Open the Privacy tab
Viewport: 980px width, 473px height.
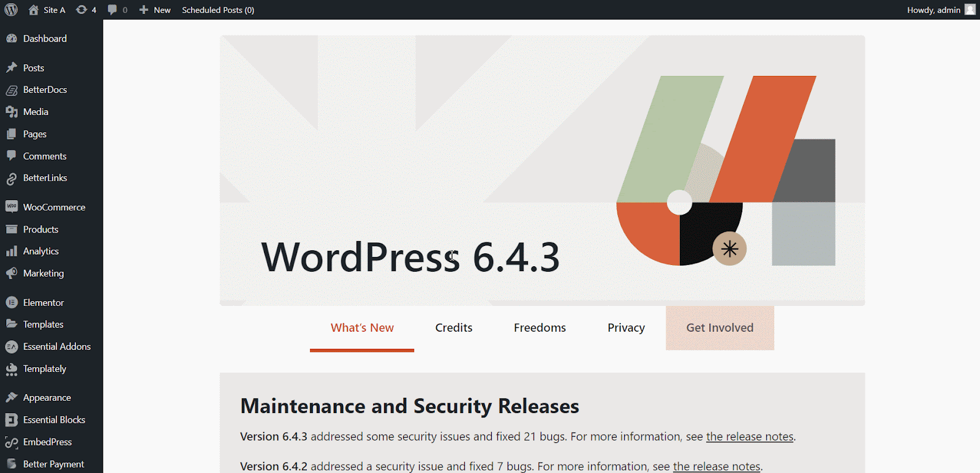(626, 328)
